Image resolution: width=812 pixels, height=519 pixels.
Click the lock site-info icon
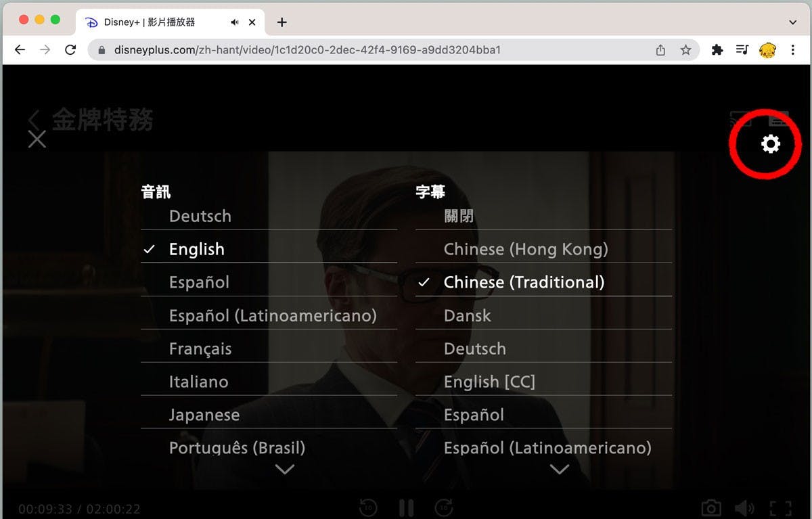102,50
